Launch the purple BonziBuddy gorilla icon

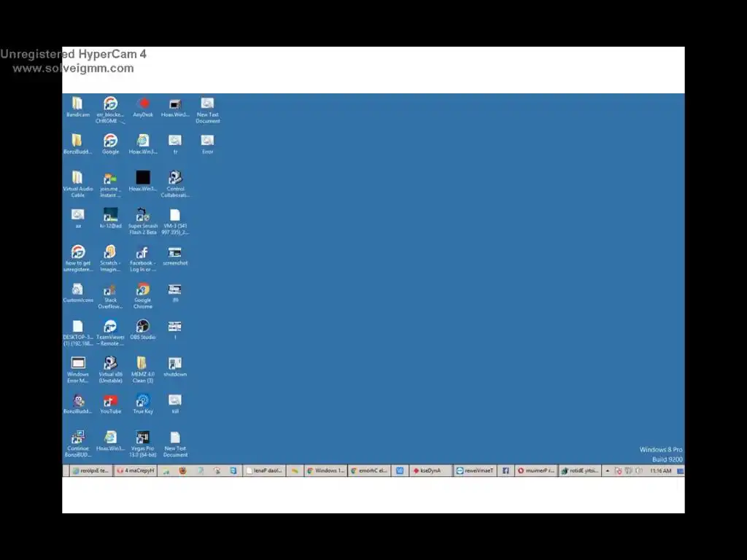[x=77, y=404]
